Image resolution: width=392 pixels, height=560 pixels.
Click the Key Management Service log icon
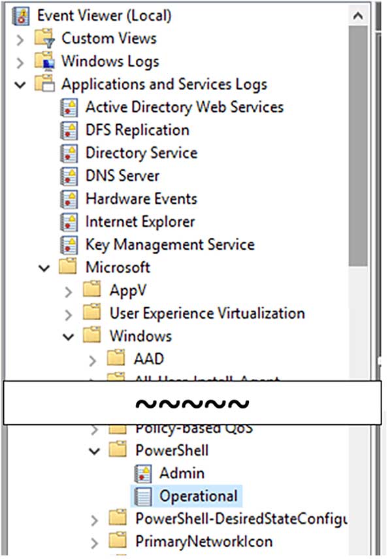[69, 244]
